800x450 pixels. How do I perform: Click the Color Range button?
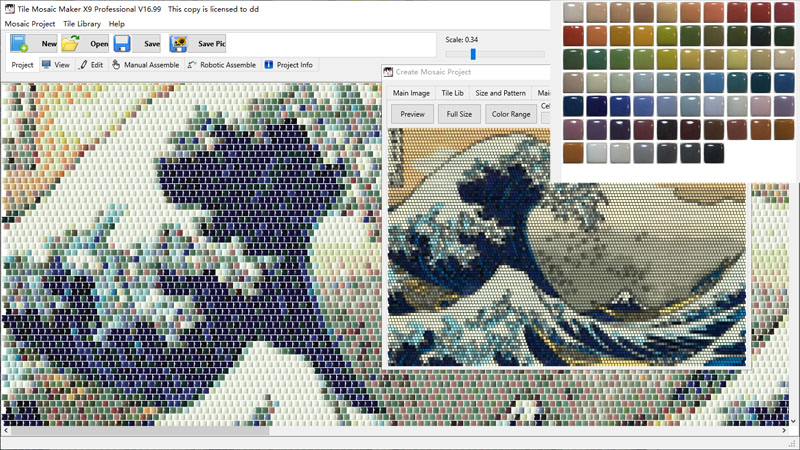[x=511, y=114]
